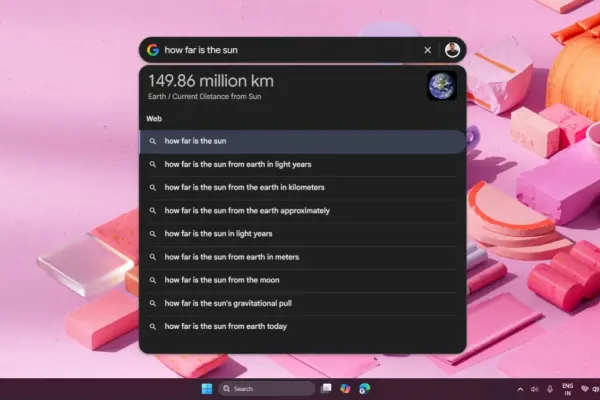
Task: Pick 'how far is the sun from earth in meters'
Action: [x=302, y=257]
